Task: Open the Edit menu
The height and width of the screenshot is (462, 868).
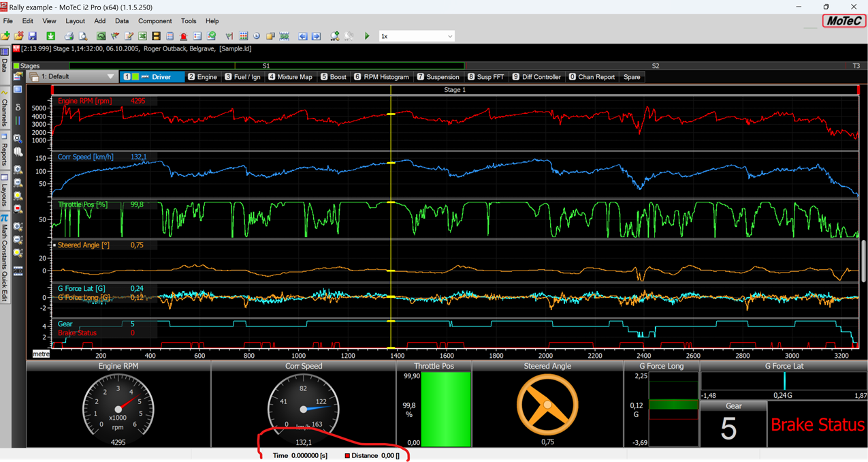Action: click(28, 21)
